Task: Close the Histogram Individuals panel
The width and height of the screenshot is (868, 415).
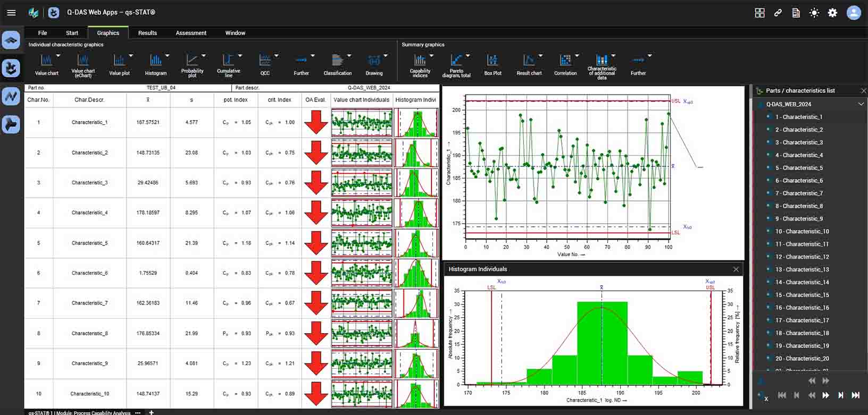Action: point(736,269)
